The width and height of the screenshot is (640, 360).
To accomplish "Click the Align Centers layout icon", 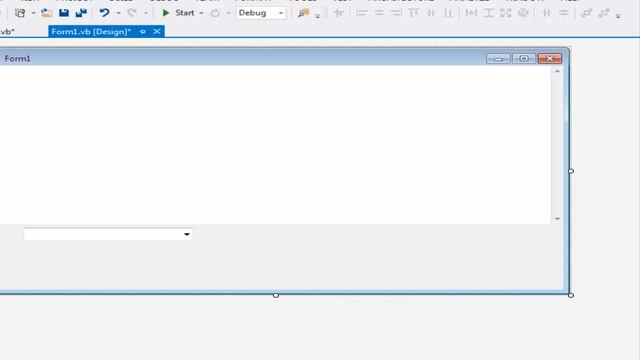I will [379, 13].
